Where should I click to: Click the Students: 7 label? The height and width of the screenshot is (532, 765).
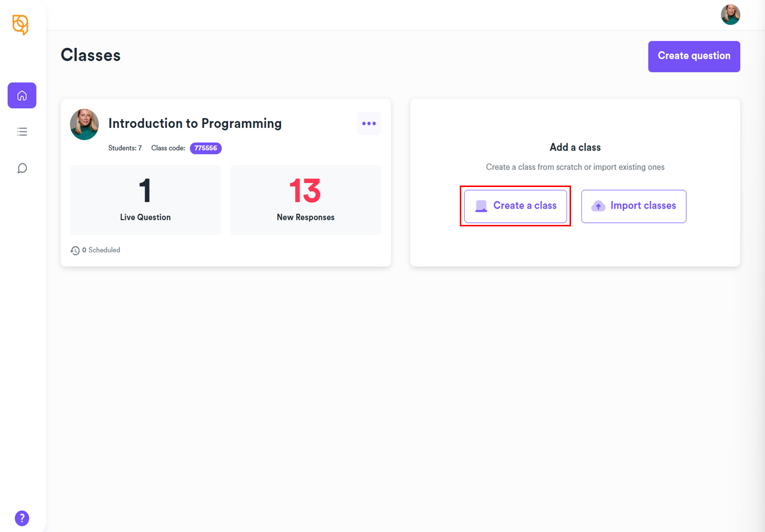pos(125,148)
